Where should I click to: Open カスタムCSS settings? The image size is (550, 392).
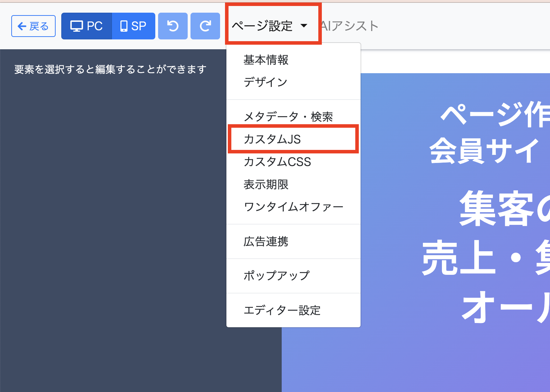pyautogui.click(x=277, y=162)
